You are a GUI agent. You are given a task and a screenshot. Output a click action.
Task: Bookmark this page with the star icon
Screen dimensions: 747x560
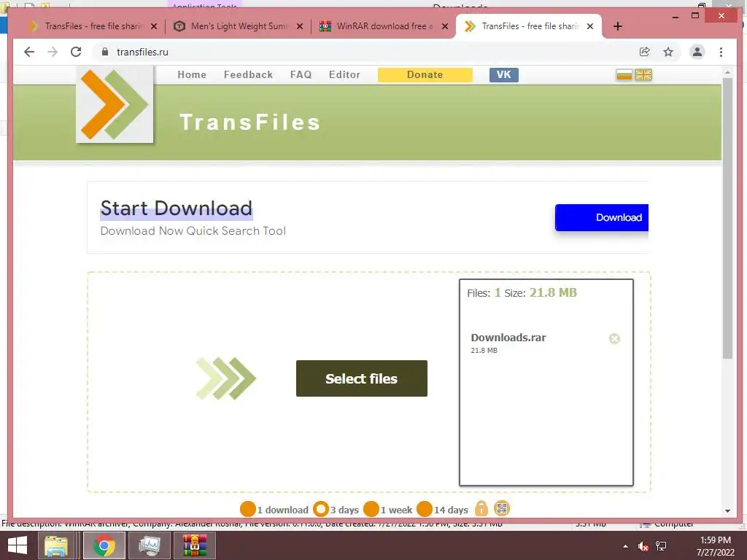[668, 52]
